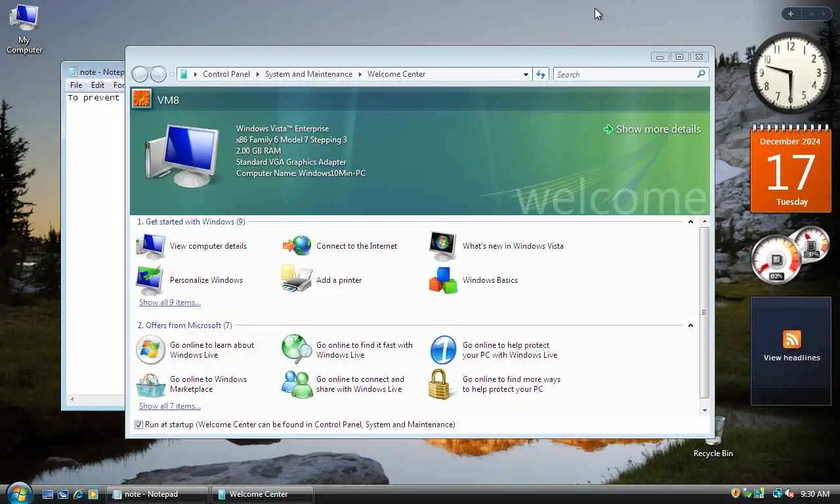Open the address bar history dropdown
840x504 pixels.
click(x=526, y=74)
